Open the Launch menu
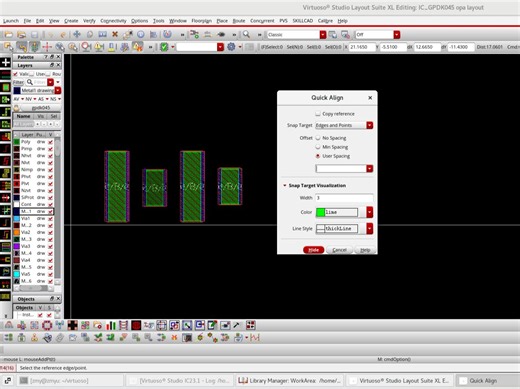 pyautogui.click(x=11, y=21)
